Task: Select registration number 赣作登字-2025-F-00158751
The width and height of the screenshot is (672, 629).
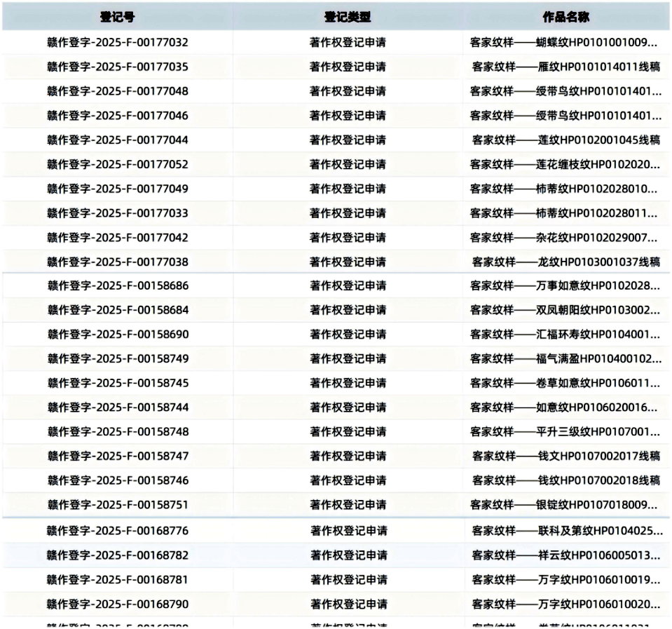Action: [118, 504]
